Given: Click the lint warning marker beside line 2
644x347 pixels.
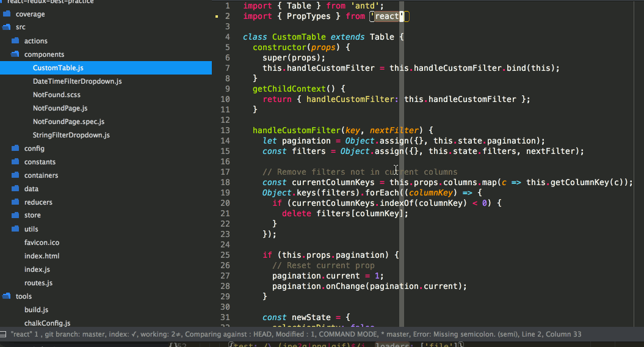Looking at the screenshot, I should (217, 16).
